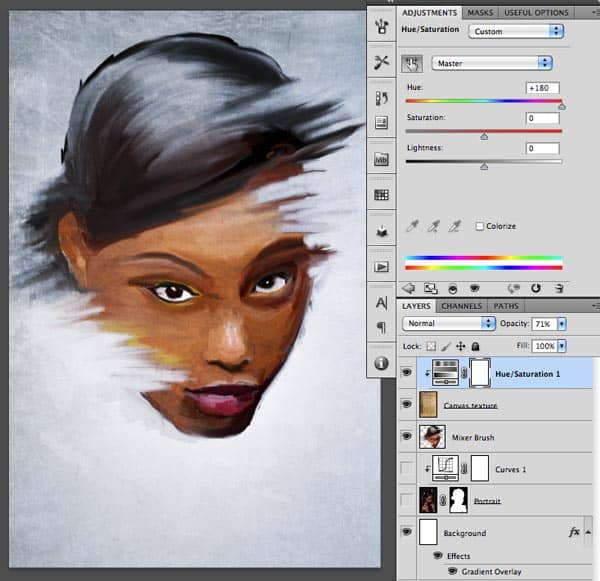Select the first eyedropper tool
Viewport: 600px width, 581px height.
pyautogui.click(x=411, y=226)
